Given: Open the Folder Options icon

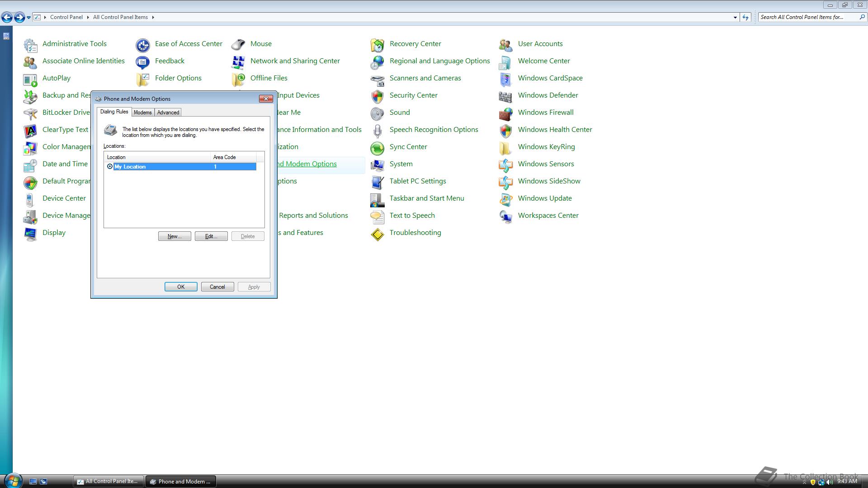Looking at the screenshot, I should 143,79.
